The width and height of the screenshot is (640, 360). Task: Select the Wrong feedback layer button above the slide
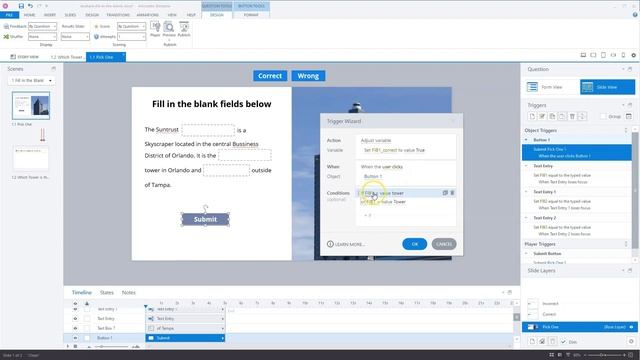click(308, 76)
